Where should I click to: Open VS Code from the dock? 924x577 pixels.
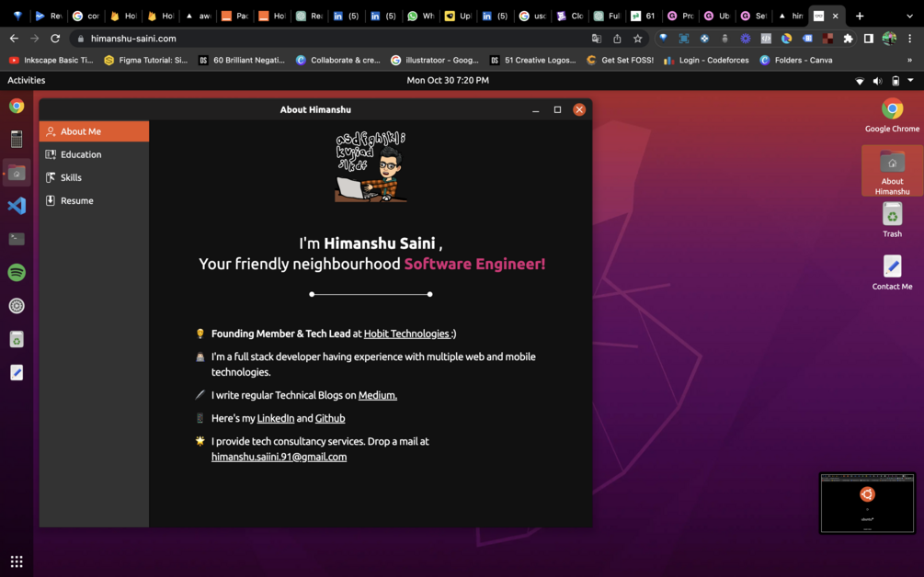[x=17, y=206]
